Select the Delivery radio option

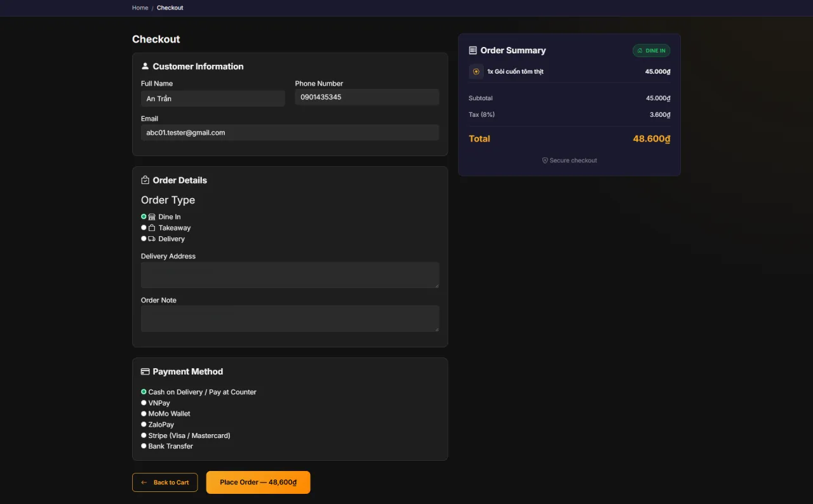coord(144,238)
